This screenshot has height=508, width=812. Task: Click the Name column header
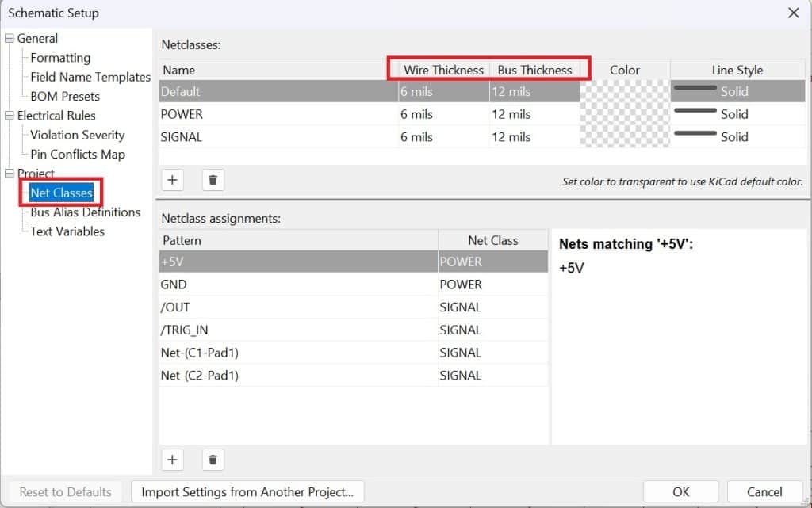tap(278, 70)
